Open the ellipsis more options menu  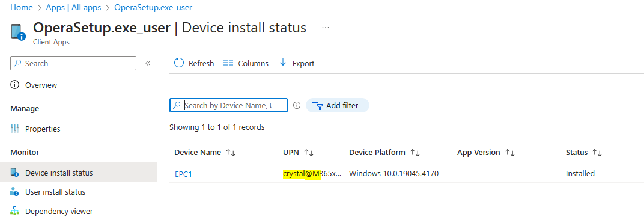coord(326,28)
